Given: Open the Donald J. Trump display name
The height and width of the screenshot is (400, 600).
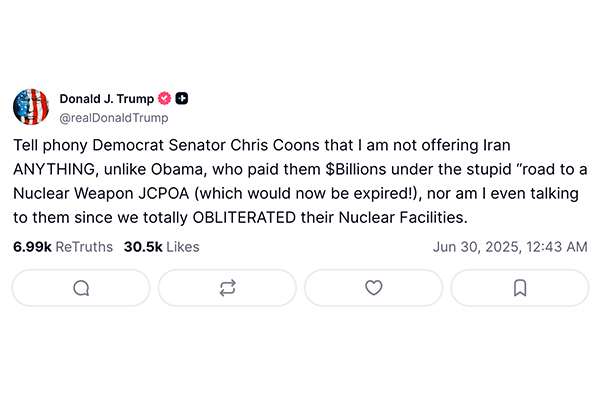Looking at the screenshot, I should click(106, 99).
